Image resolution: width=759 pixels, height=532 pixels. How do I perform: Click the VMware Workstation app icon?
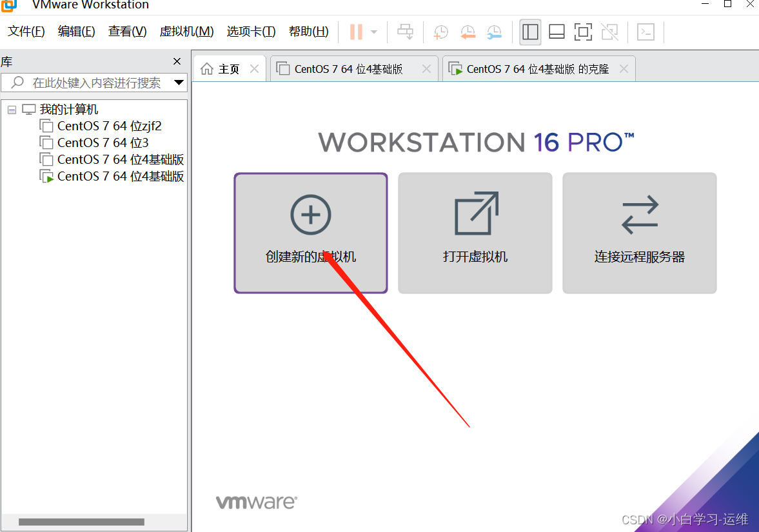(x=9, y=5)
